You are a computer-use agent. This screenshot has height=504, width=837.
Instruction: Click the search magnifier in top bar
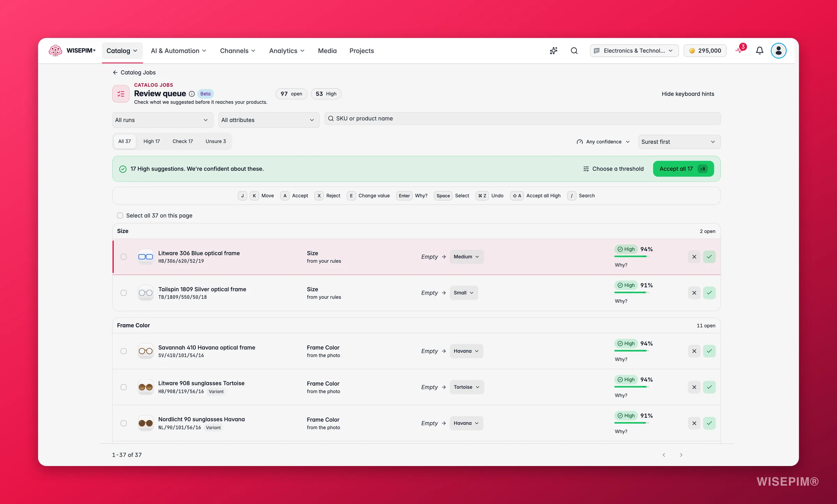pyautogui.click(x=574, y=51)
